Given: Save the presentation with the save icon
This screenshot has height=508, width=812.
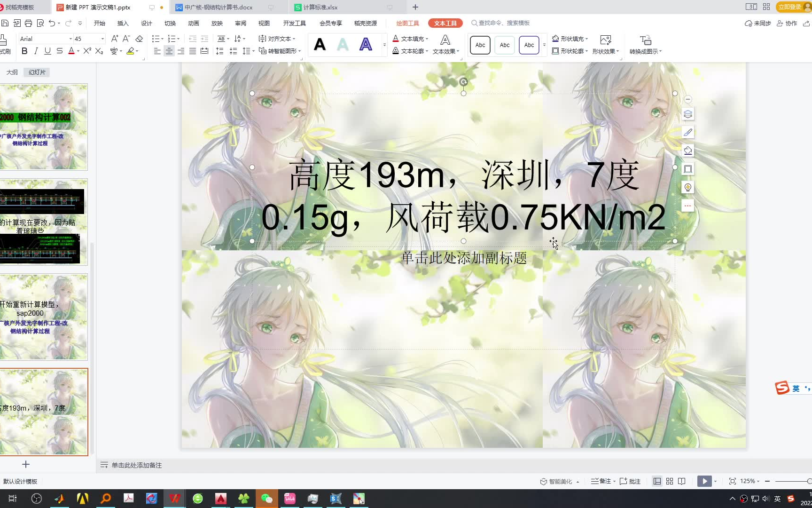Looking at the screenshot, I should [x=5, y=23].
